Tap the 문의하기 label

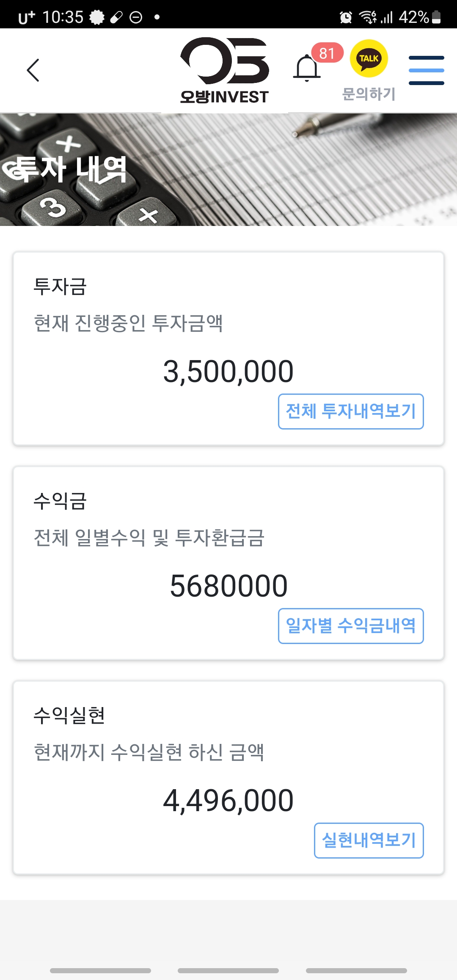point(369,94)
